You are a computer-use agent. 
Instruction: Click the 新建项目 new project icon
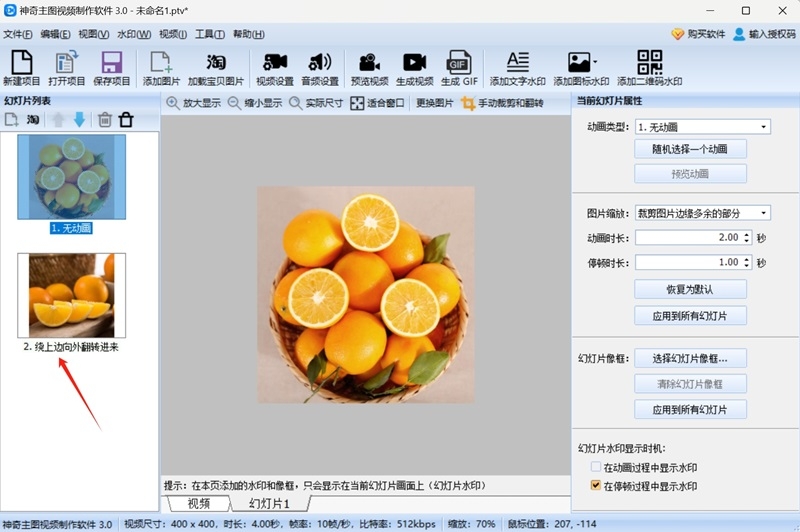coord(21,67)
